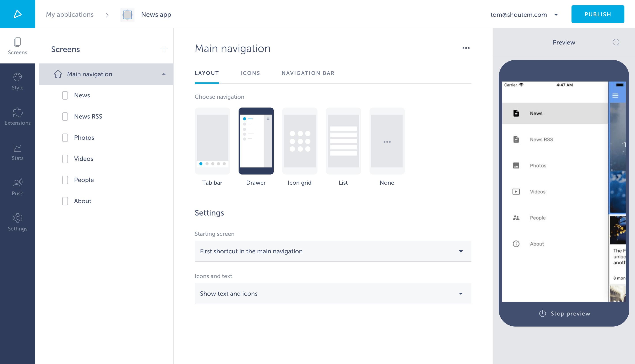Switch to the ICONS tab

tap(250, 73)
